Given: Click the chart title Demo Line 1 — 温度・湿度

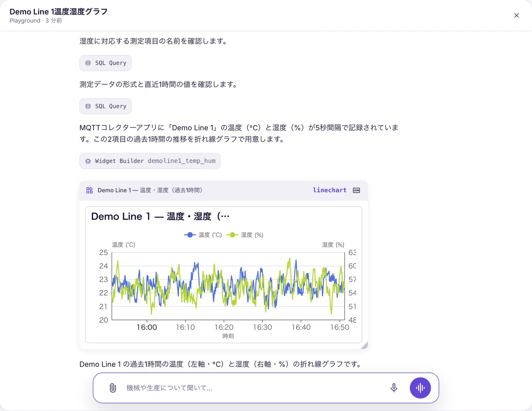Looking at the screenshot, I should click(160, 217).
